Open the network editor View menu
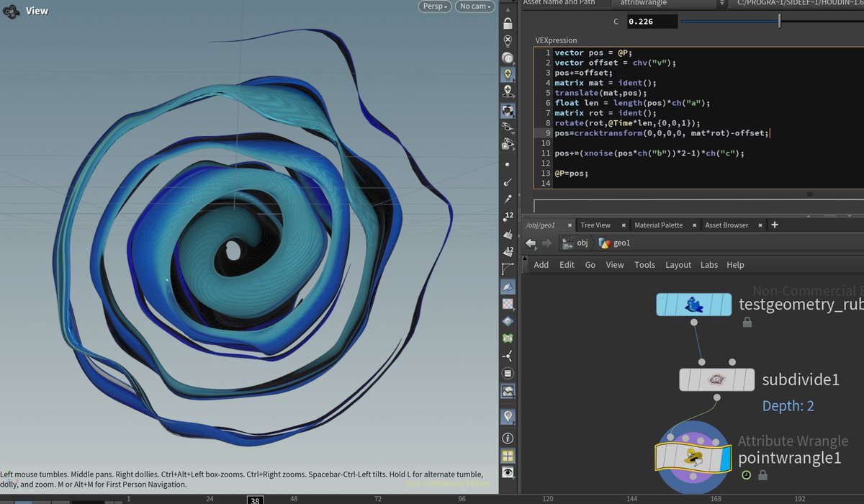The height and width of the screenshot is (504, 864). [x=615, y=265]
